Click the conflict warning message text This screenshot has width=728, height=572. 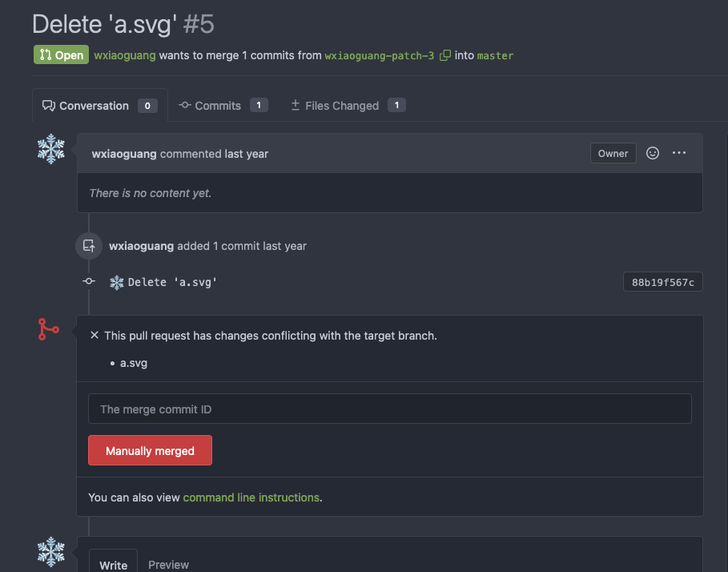coord(270,336)
